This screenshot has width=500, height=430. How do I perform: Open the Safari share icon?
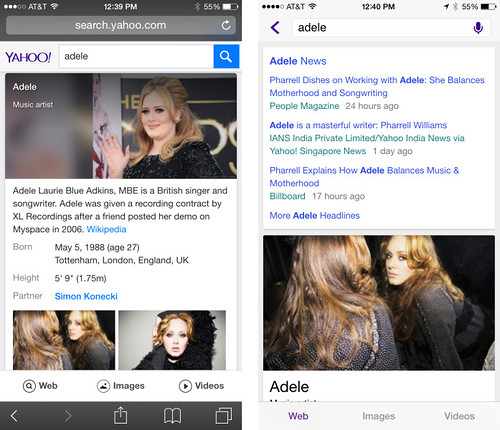tap(120, 415)
